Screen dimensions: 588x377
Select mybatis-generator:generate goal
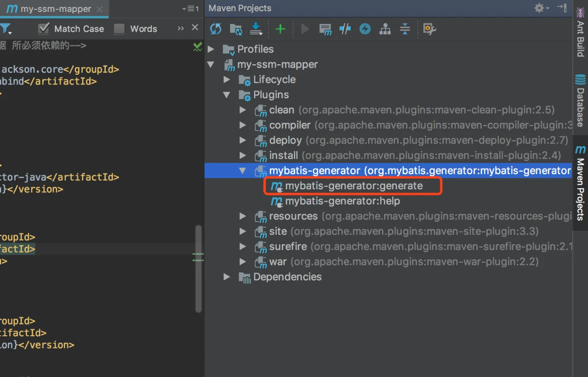point(354,186)
